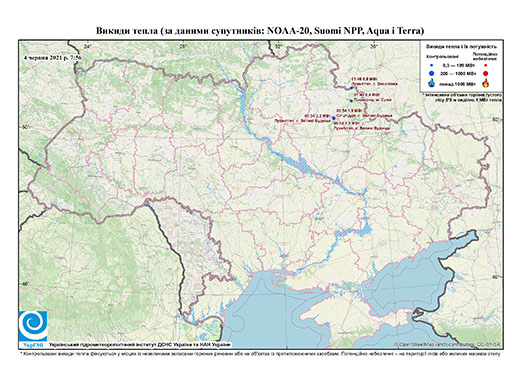The image size is (520, 368).
Task: Click the larger blue marker near Великі Будища
Action: click(x=334, y=118)
